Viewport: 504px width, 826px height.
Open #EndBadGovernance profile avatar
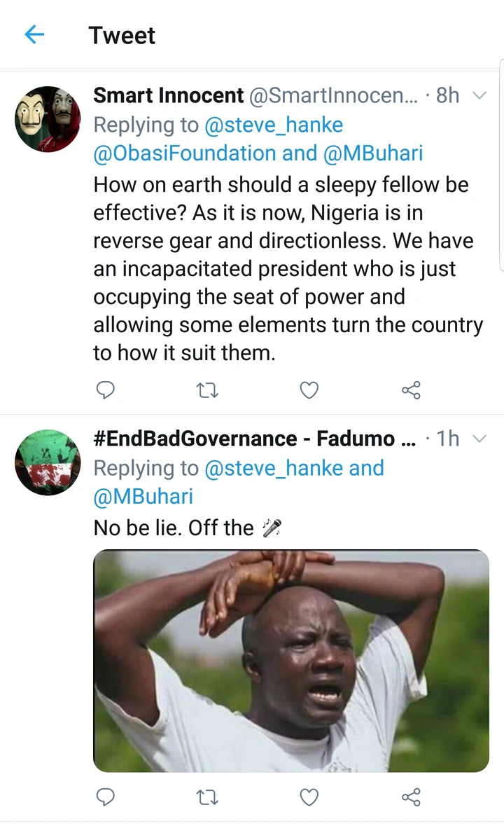tap(48, 462)
